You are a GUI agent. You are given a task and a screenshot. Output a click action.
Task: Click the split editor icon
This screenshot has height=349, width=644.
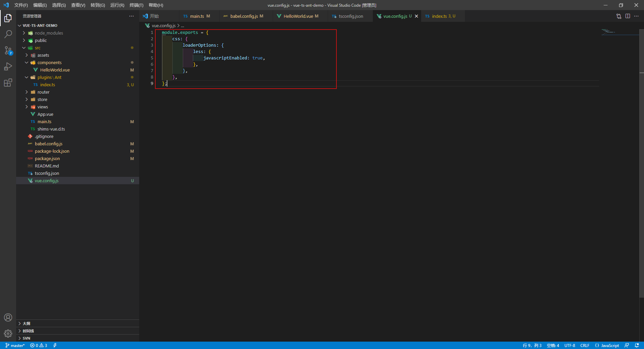628,16
